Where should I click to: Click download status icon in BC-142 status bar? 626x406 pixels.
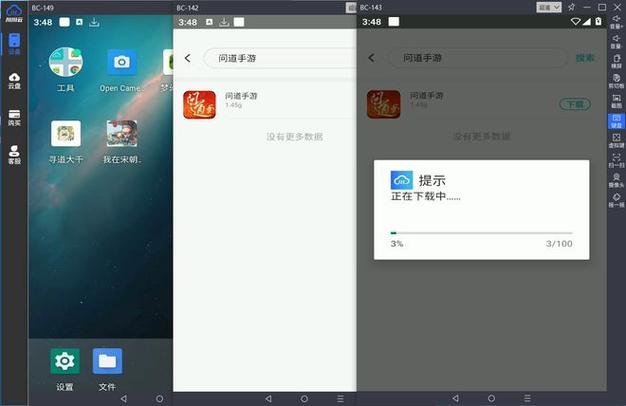[x=224, y=22]
